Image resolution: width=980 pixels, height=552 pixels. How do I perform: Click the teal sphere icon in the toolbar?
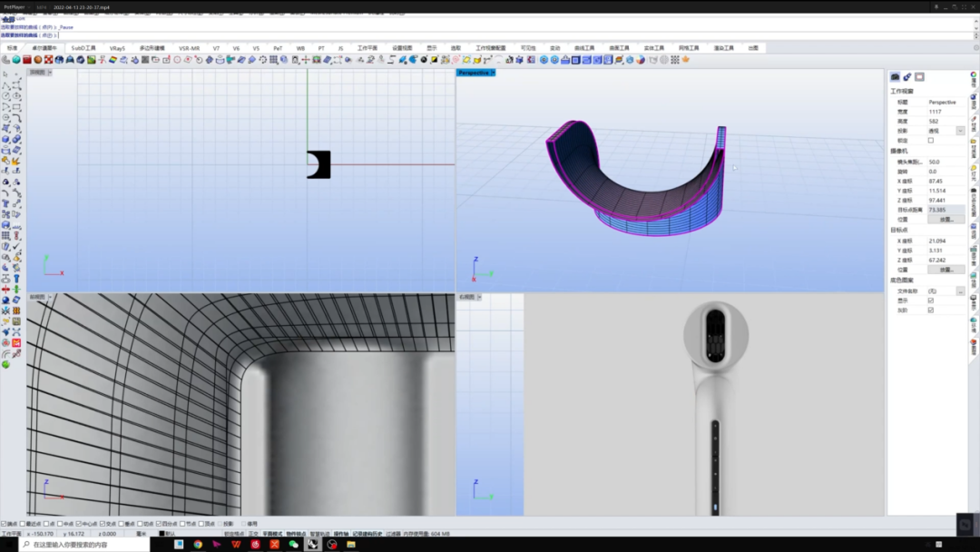pos(16,60)
